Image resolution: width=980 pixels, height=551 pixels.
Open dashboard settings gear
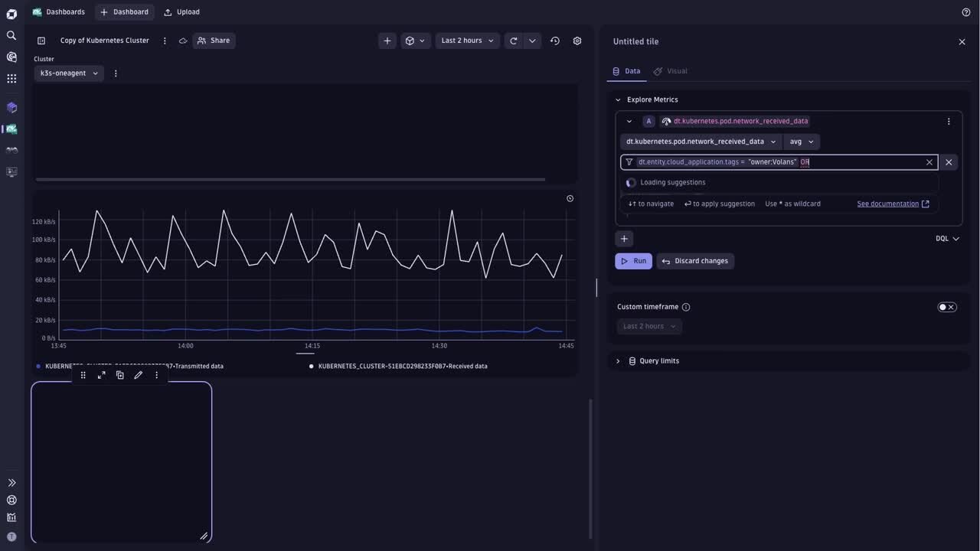(577, 41)
